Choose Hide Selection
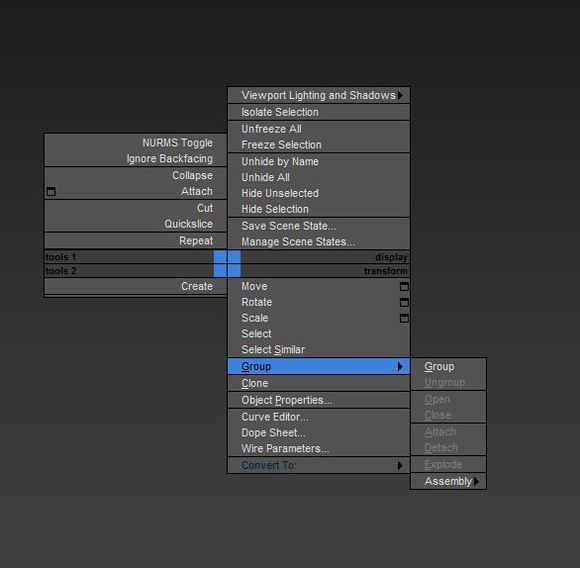The height and width of the screenshot is (568, 580). pyautogui.click(x=319, y=209)
